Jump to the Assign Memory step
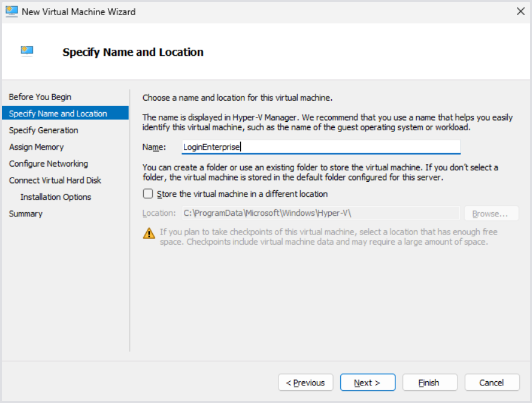The image size is (532, 403). 36,147
